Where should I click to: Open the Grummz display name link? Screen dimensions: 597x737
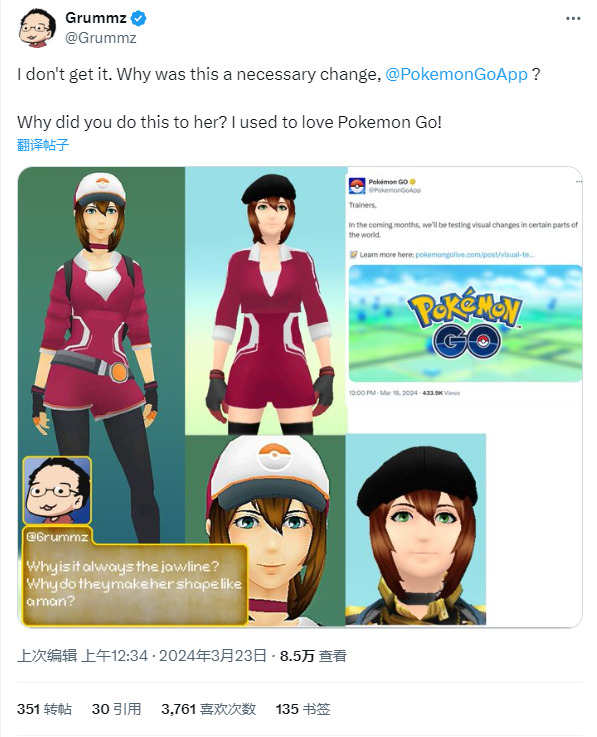(x=95, y=18)
